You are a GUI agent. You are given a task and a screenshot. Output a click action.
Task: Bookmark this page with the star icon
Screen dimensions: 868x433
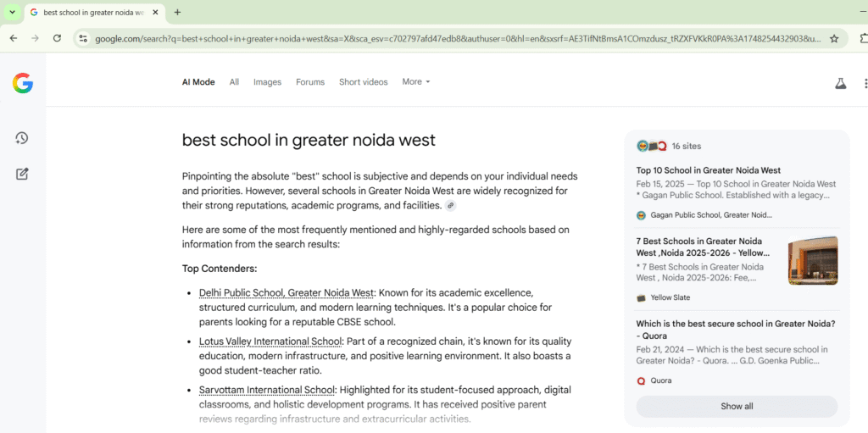click(834, 39)
